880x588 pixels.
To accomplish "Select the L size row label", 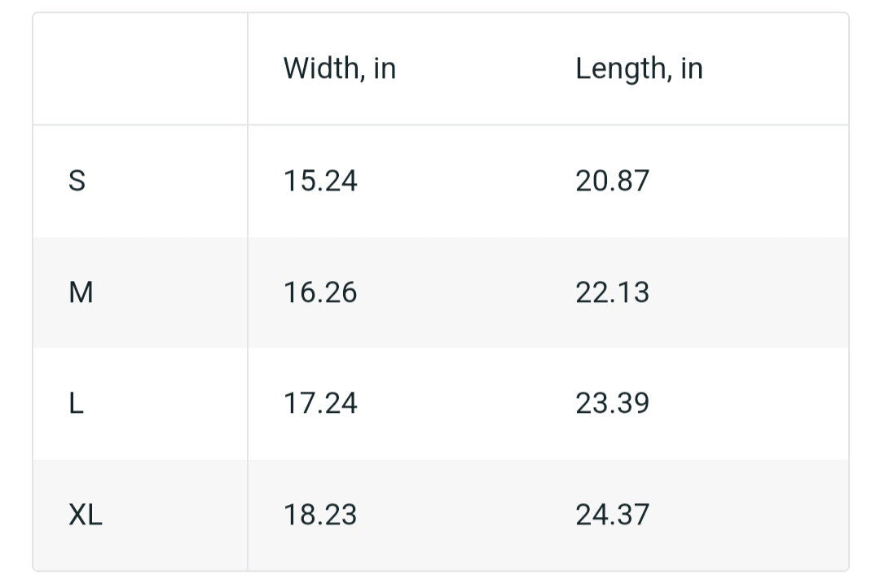I will (x=76, y=403).
